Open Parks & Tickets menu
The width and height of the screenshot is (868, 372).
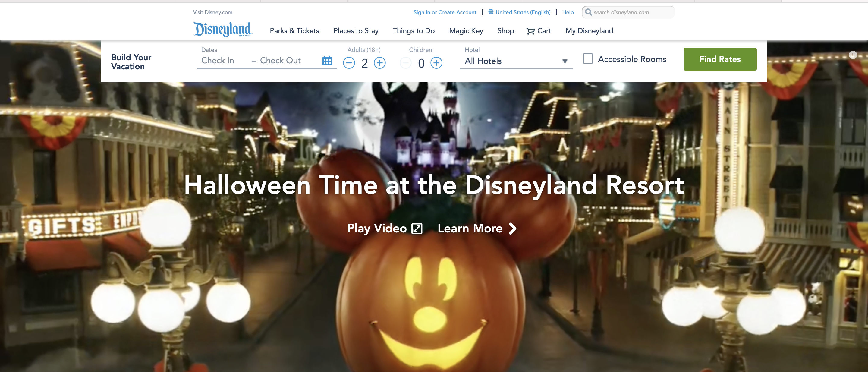click(294, 31)
